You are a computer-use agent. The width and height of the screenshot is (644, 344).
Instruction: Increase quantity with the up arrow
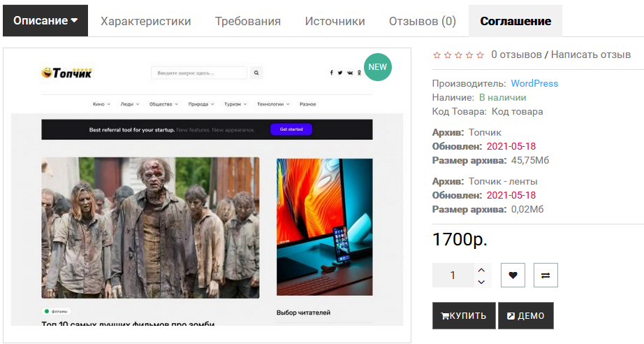tap(481, 270)
